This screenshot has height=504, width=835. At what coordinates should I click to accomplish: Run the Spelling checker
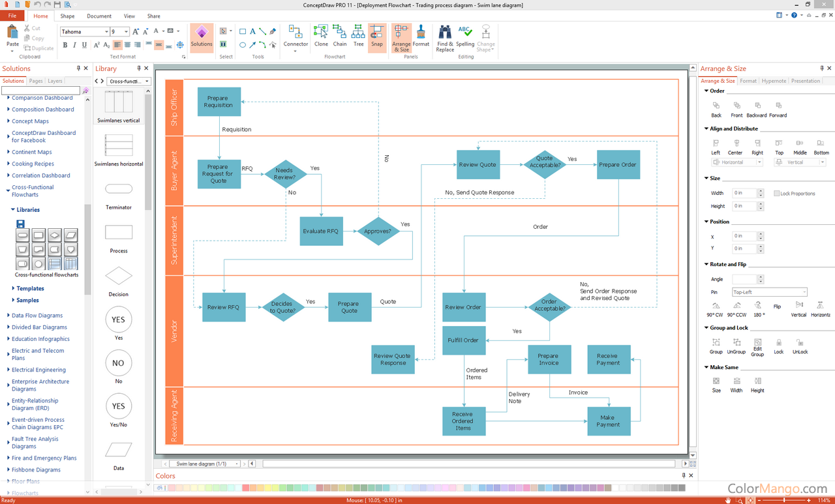464,37
